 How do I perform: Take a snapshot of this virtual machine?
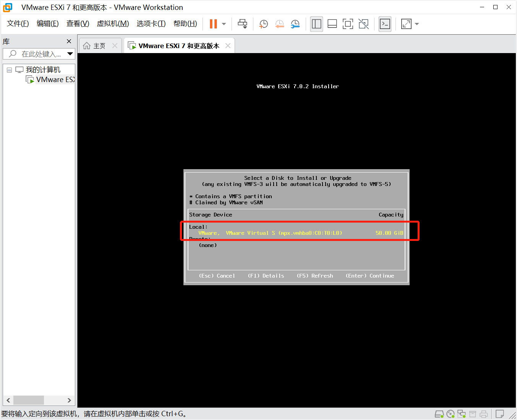click(264, 24)
